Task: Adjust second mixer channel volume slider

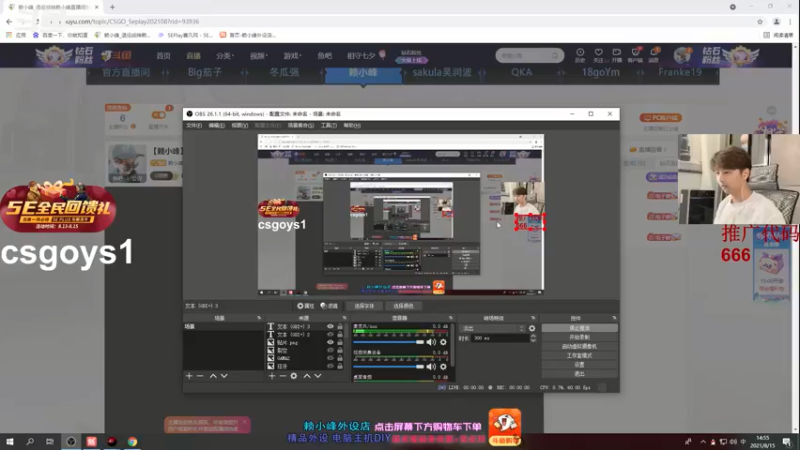Action: [388, 366]
